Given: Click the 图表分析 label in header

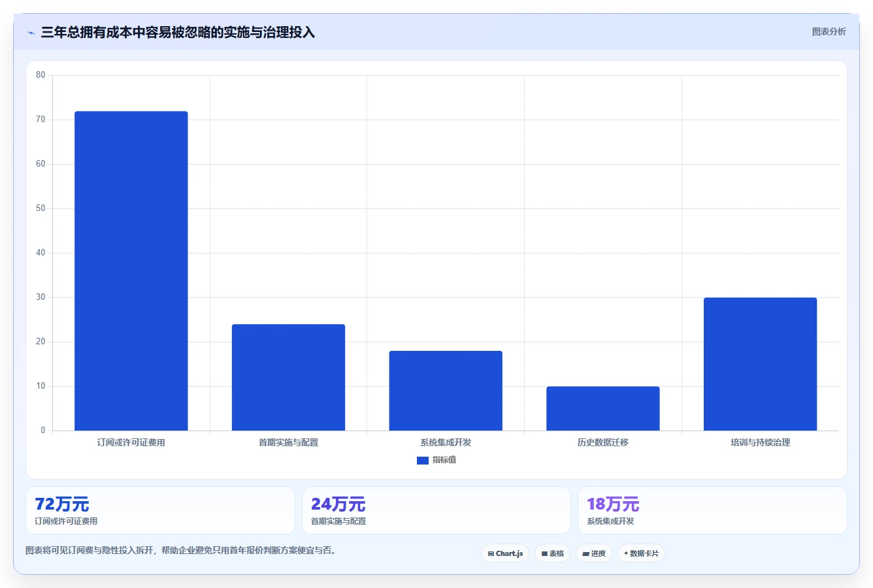Looking at the screenshot, I should tap(829, 31).
